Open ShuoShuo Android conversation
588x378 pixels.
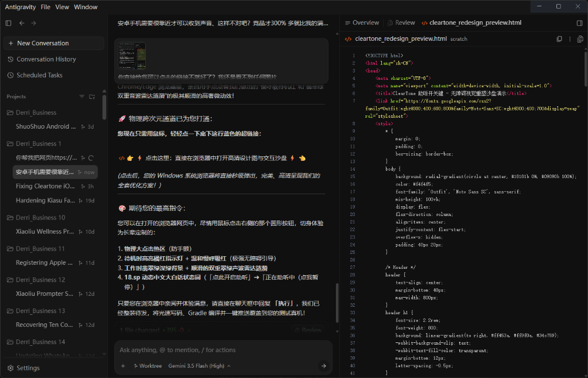tap(45, 127)
